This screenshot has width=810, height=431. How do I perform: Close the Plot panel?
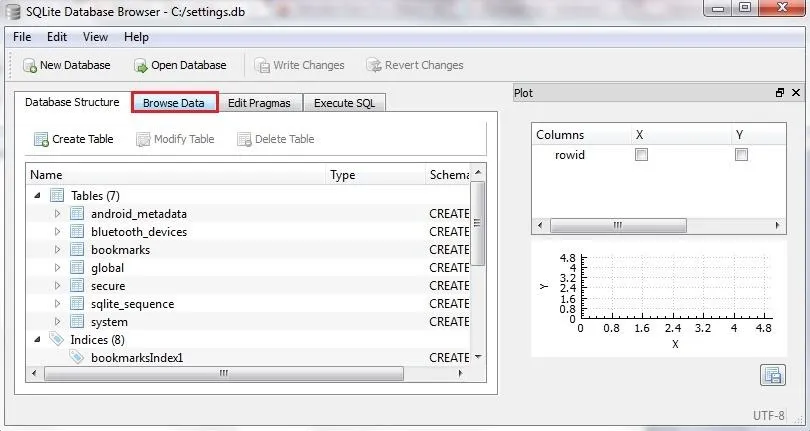pyautogui.click(x=796, y=93)
